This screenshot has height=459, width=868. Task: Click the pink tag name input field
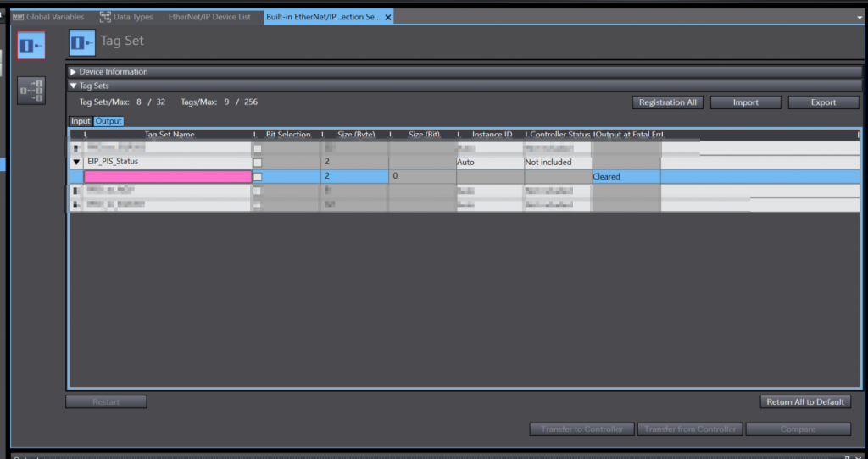pos(167,177)
